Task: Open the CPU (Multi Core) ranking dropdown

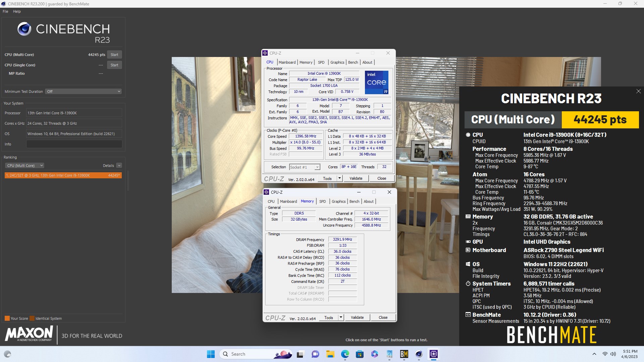Action: (x=24, y=166)
